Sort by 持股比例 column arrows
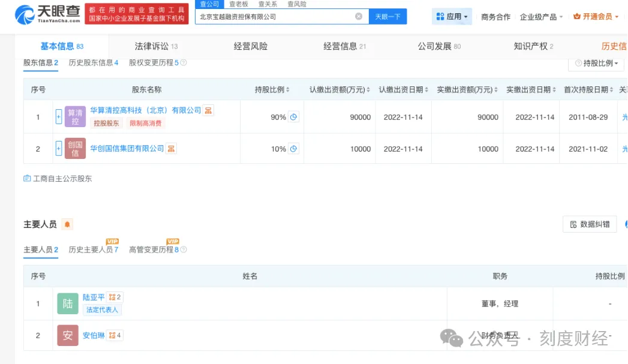Viewport: 628px width, 364px height. pyautogui.click(x=287, y=90)
